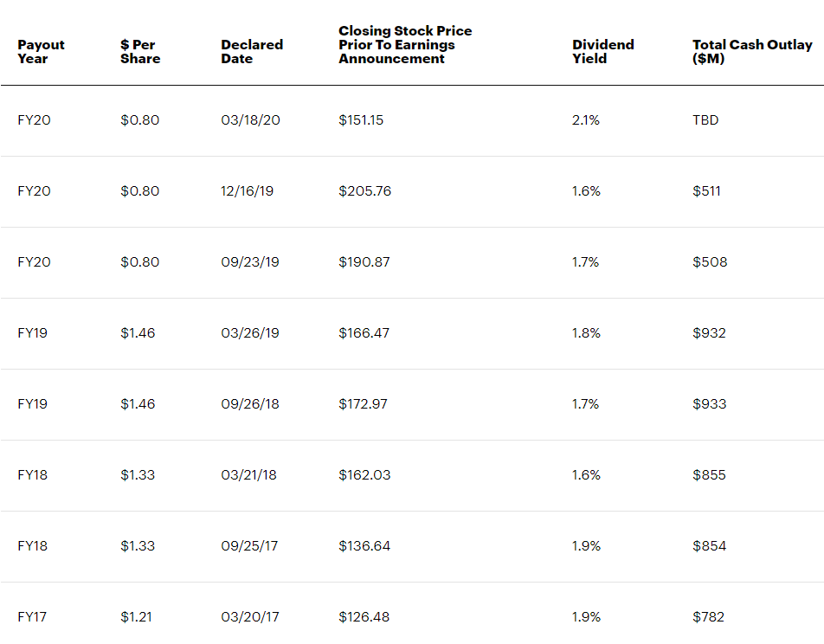Select the 09/23/19 declared date

coord(250,262)
